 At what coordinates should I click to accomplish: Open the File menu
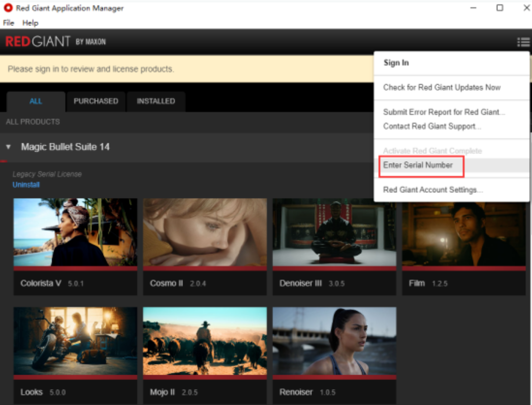[x=9, y=23]
